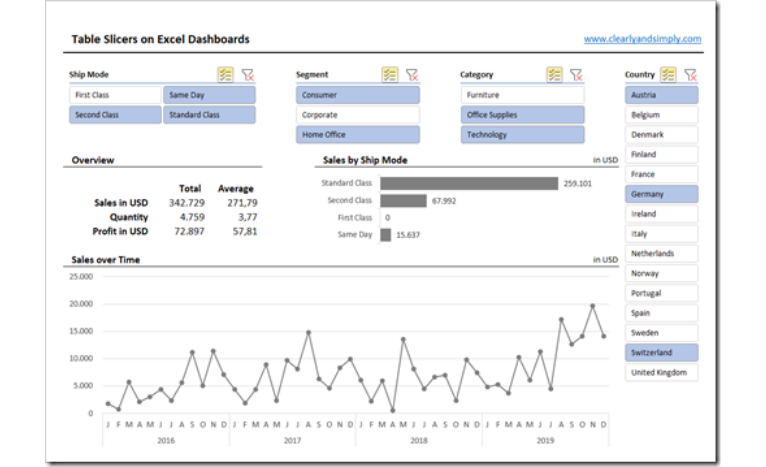Deselect Switzerland in Country slicer
This screenshot has height=467, width=766.
pos(661,353)
